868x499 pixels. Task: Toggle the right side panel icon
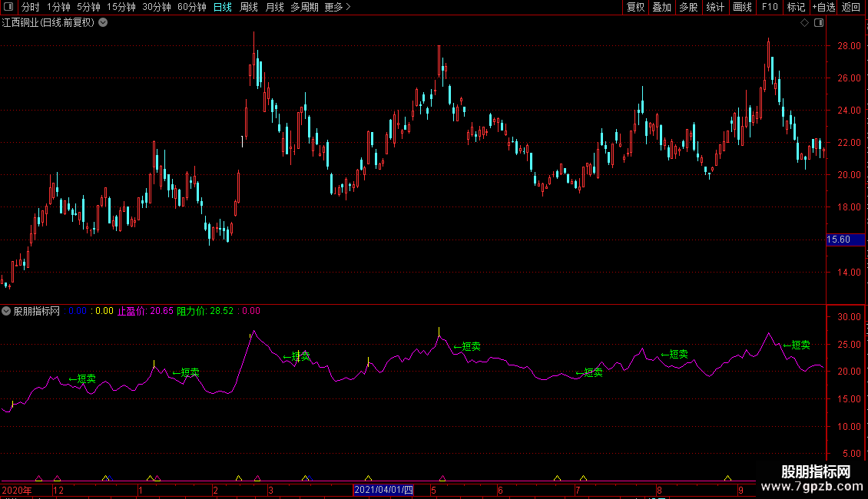click(819, 23)
